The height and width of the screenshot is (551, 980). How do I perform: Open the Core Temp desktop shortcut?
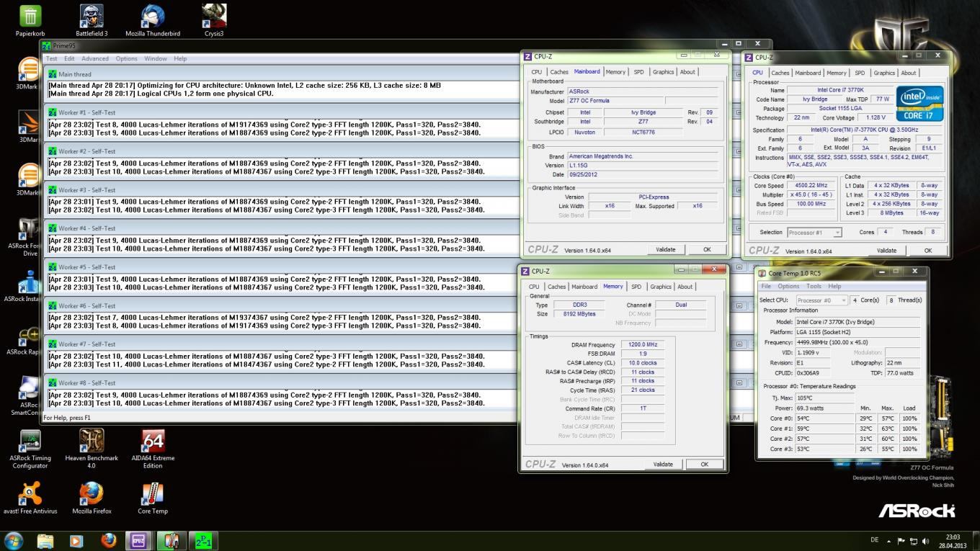click(153, 498)
